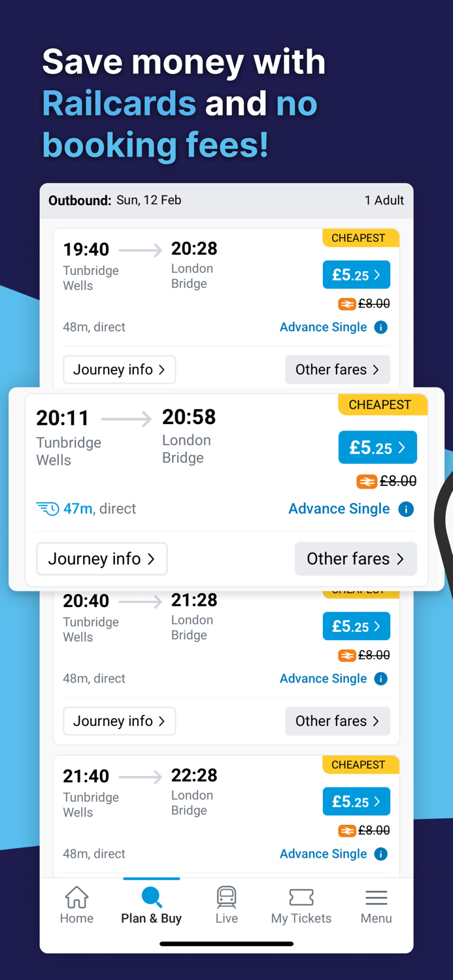Screen dimensions: 453x980
Task: Expand Journey info on the 20:40 train
Action: coord(119,721)
